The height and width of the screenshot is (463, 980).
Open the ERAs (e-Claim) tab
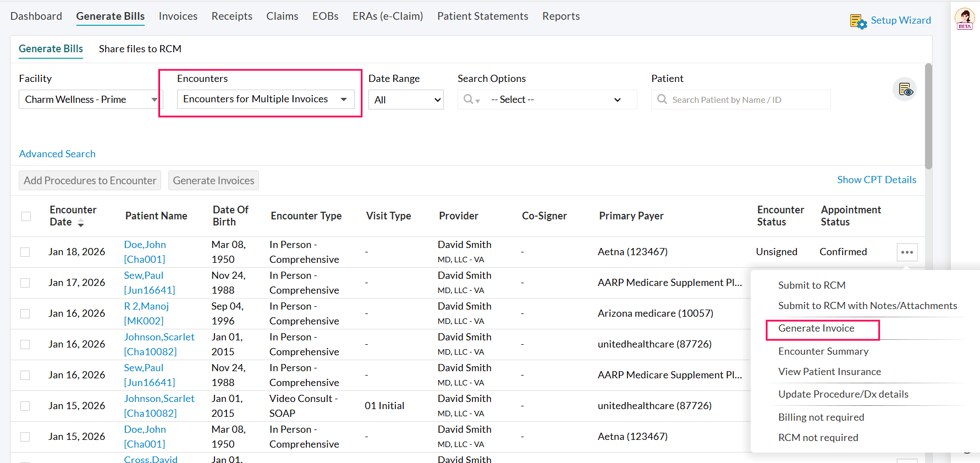pos(388,16)
